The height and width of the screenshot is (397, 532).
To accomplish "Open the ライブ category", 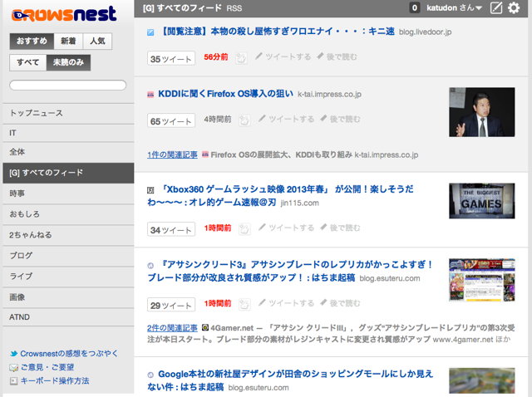I will point(68,277).
